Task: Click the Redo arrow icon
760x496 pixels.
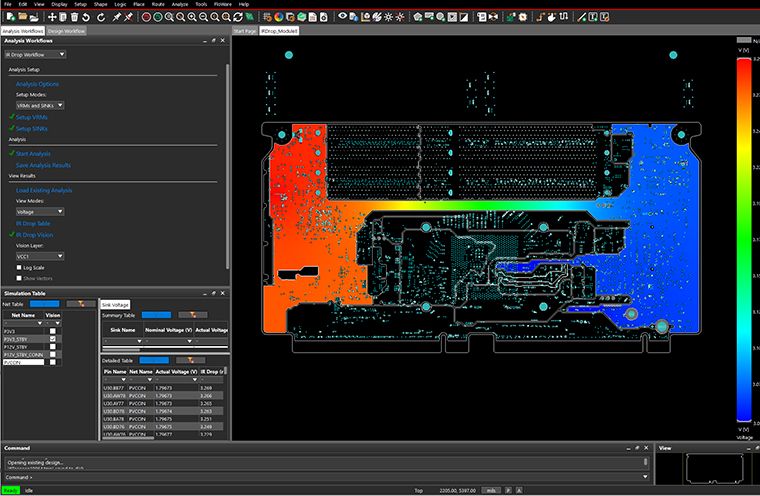Action: pos(99,17)
